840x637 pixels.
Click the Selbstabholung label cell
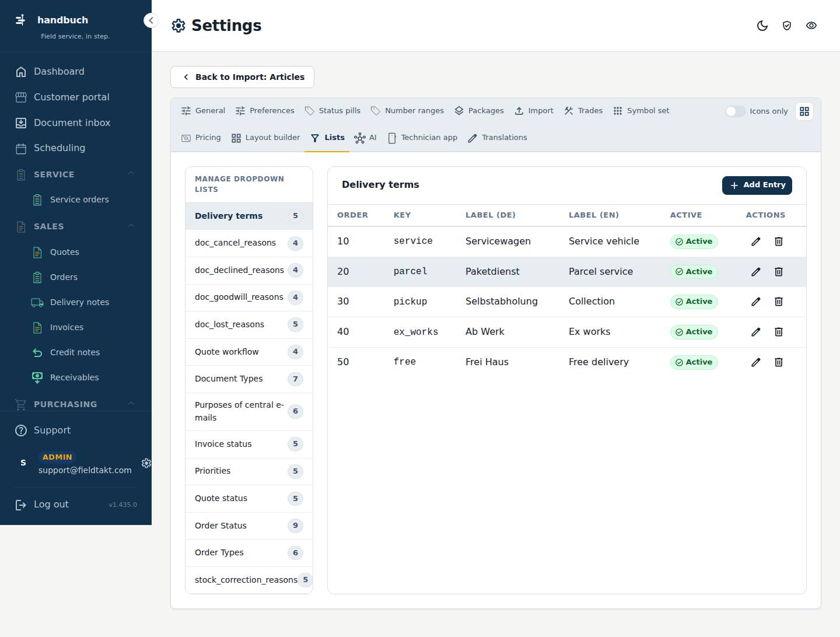[x=502, y=302]
